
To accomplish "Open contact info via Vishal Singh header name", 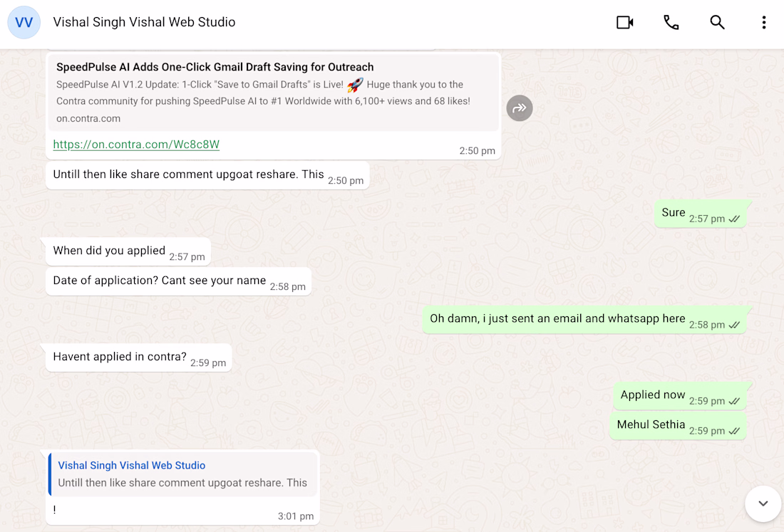I will (144, 23).
